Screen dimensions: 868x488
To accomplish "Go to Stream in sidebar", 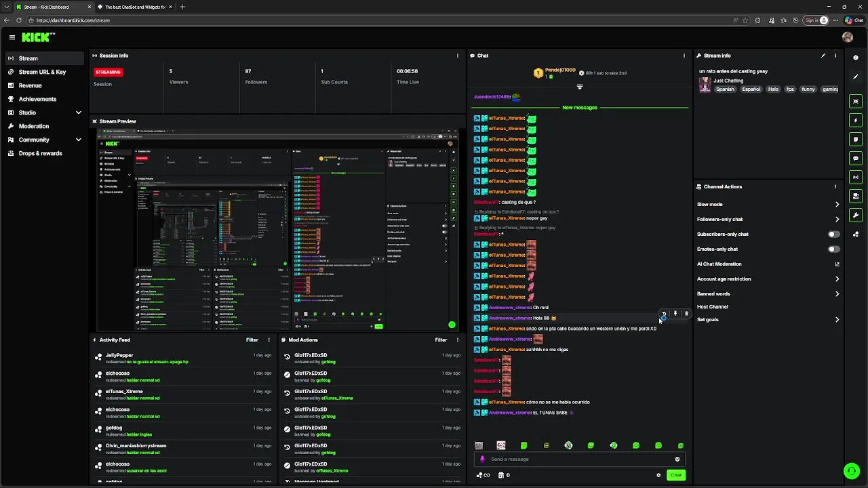I will coord(45,58).
